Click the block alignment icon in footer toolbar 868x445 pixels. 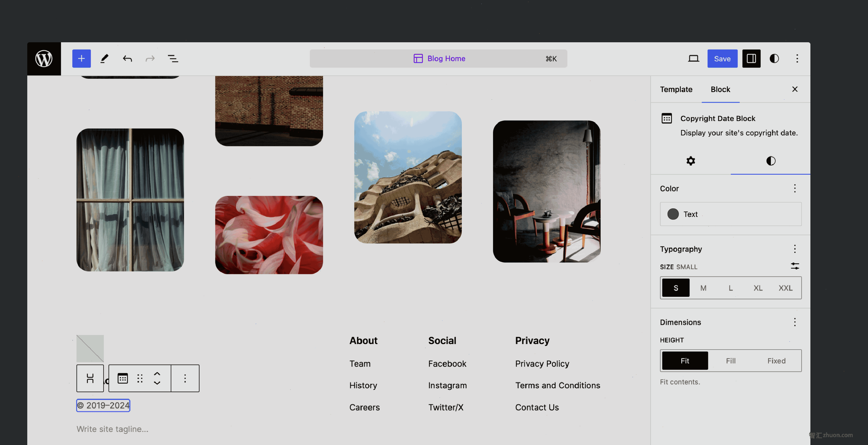(x=90, y=377)
